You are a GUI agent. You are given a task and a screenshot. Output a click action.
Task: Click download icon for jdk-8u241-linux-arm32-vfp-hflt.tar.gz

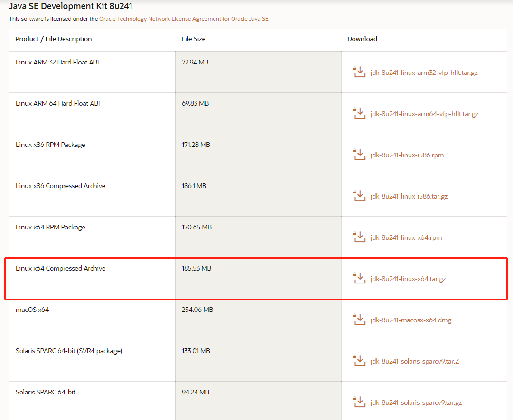359,72
